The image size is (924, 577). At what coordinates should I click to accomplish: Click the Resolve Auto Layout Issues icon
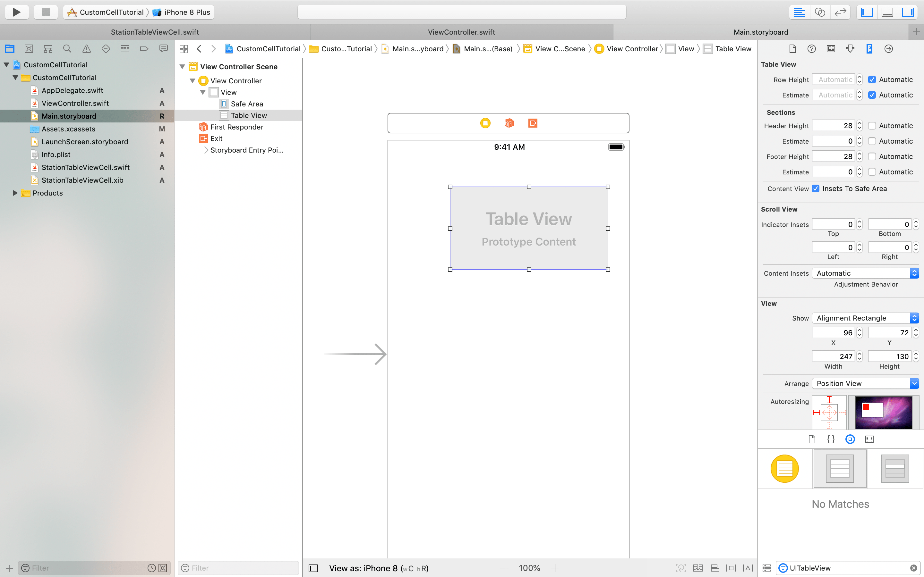748,568
